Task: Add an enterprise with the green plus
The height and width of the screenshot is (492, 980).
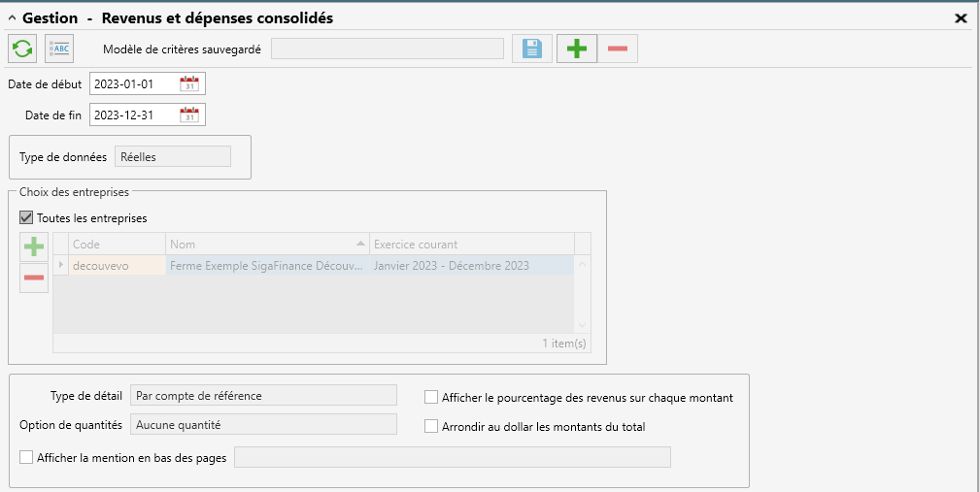Action: point(34,247)
